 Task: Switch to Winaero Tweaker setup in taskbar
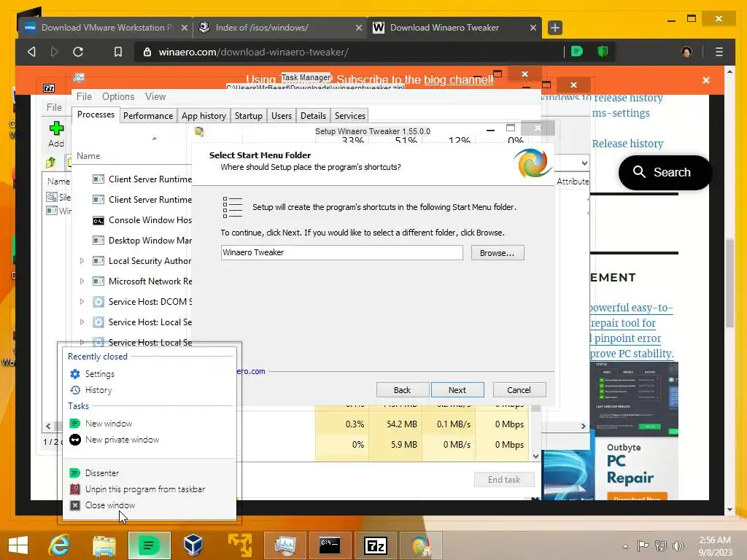tap(421, 545)
